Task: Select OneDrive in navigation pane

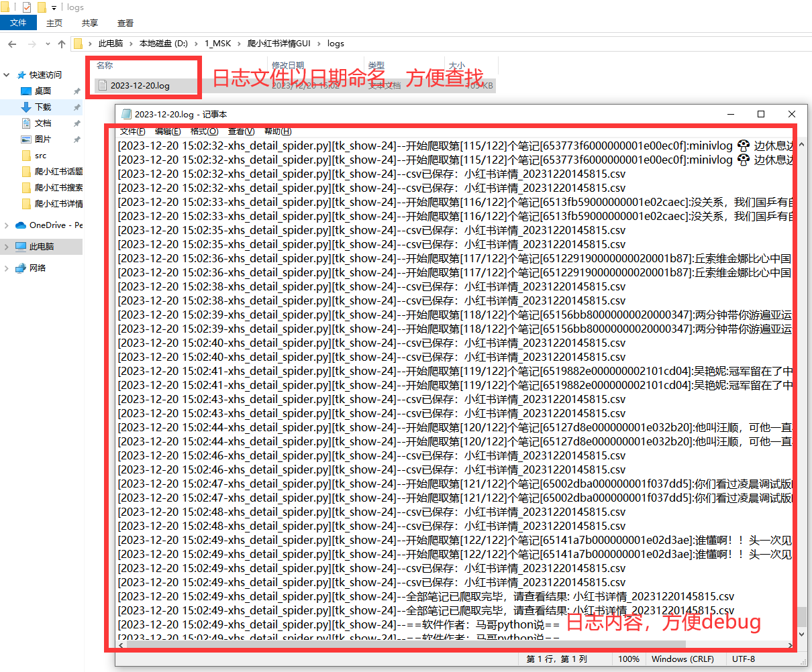Action: [x=56, y=225]
